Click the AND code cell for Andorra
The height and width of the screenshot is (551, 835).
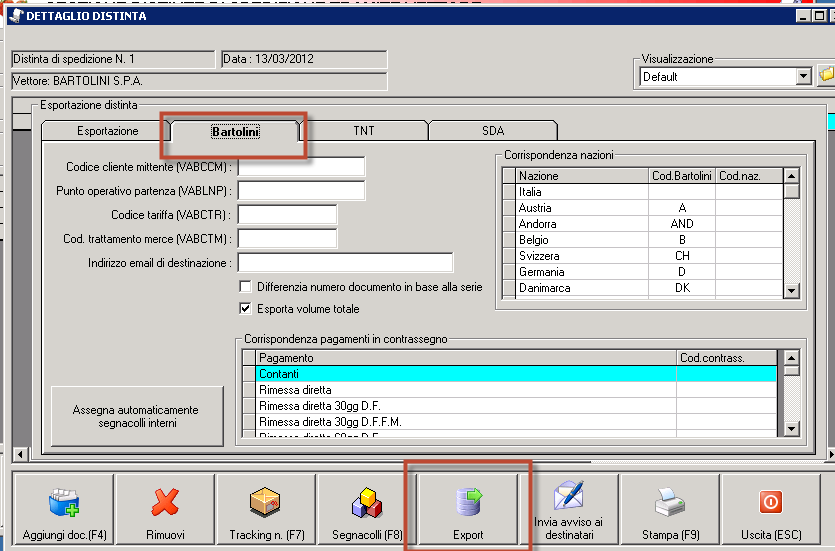pyautogui.click(x=682, y=224)
